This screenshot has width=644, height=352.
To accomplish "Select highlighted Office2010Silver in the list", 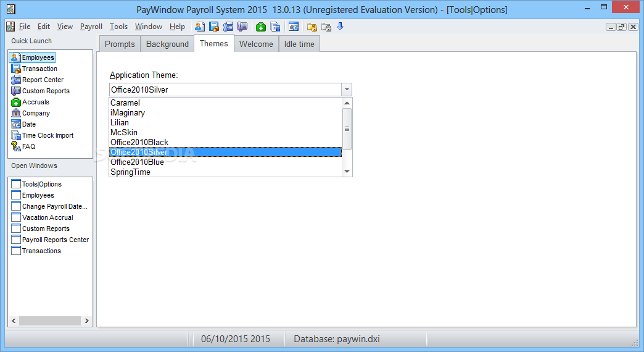I will 225,152.
